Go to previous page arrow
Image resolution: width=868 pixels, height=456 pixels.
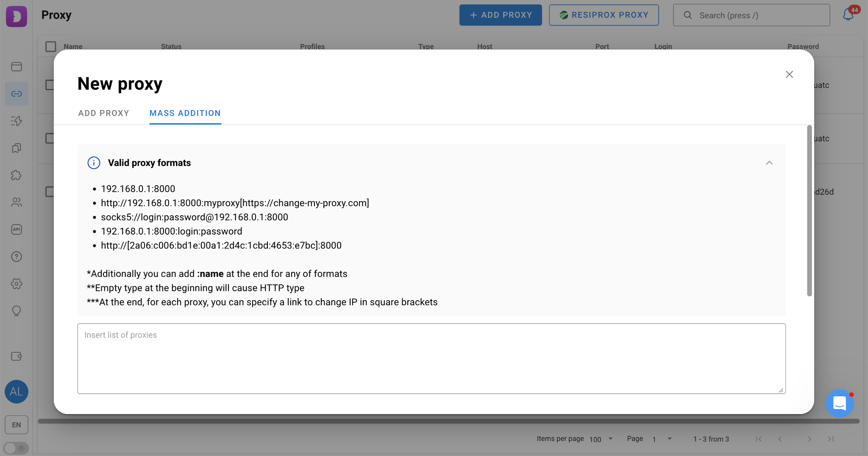coord(780,439)
